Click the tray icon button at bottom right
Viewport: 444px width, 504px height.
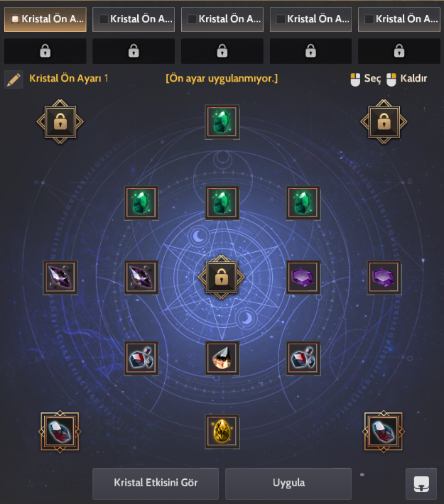tap(421, 483)
